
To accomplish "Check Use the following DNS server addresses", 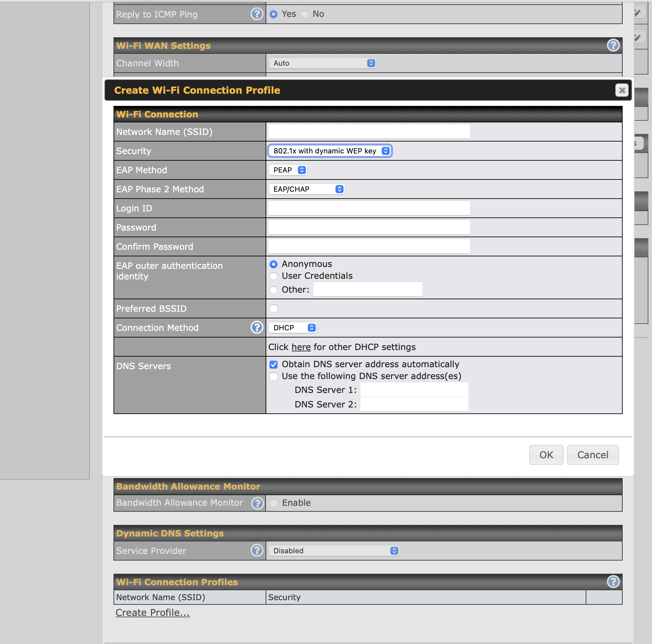I will (274, 376).
